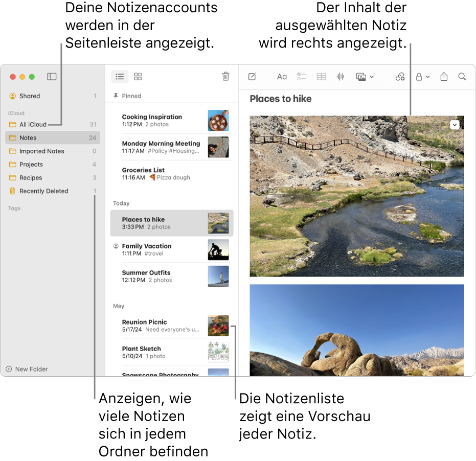Viewport: 476px width, 461px height.
Task: Toggle the sidebar visibility
Action: pyautogui.click(x=52, y=77)
